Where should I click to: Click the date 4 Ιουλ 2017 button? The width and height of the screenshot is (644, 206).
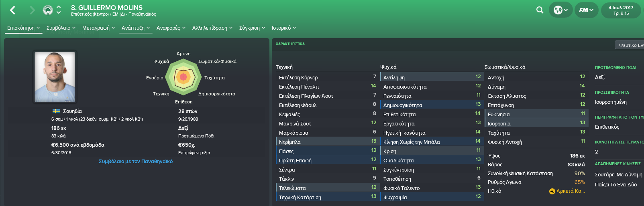click(621, 10)
